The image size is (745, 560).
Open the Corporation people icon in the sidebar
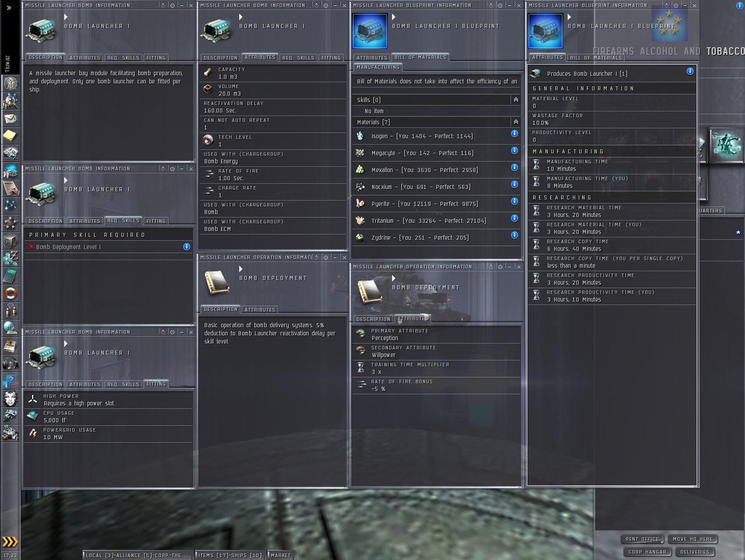(10, 310)
